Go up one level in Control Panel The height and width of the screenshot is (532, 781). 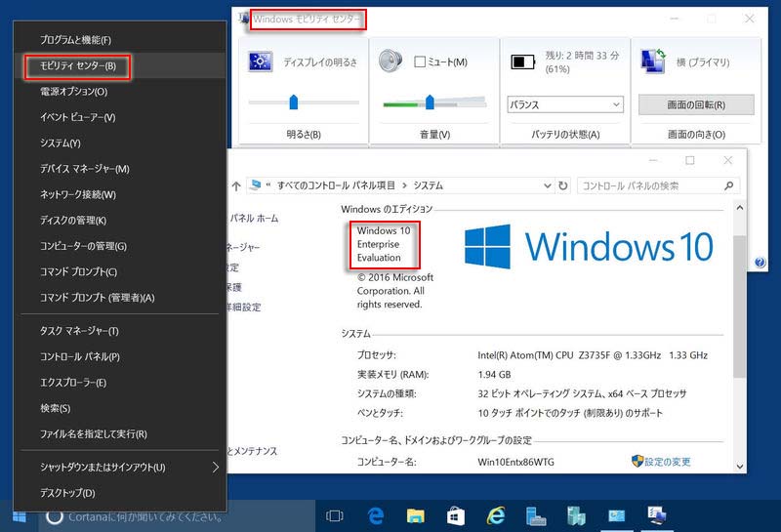click(x=236, y=185)
